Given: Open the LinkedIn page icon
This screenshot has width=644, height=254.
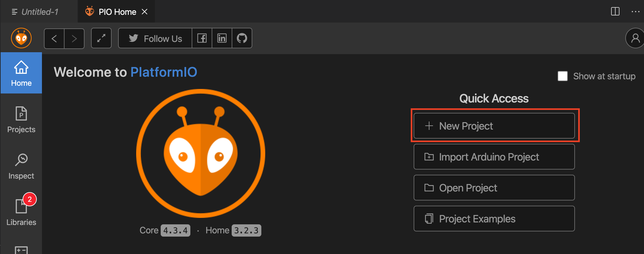Looking at the screenshot, I should (x=222, y=38).
